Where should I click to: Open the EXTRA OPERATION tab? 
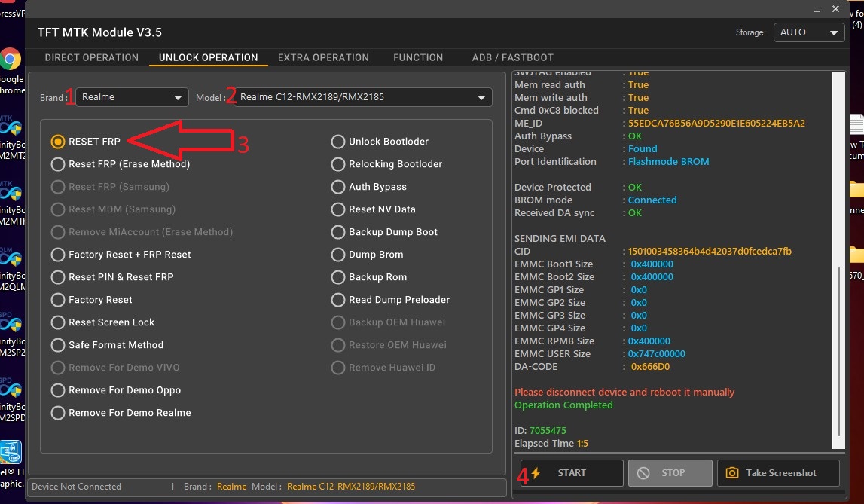click(323, 57)
